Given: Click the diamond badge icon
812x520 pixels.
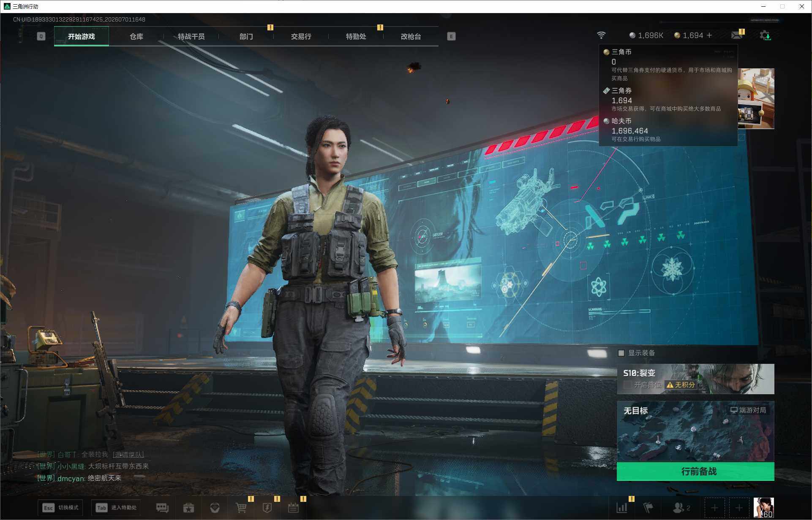Looking at the screenshot, I should (x=215, y=508).
